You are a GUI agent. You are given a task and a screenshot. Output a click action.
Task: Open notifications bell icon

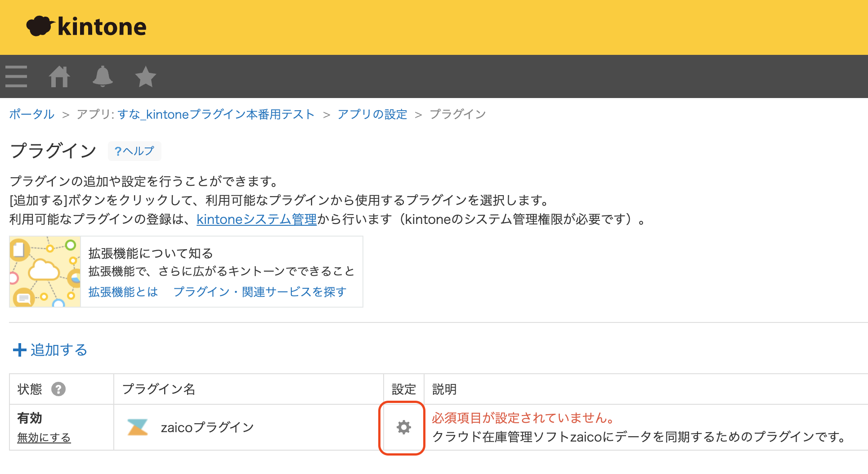[x=103, y=76]
